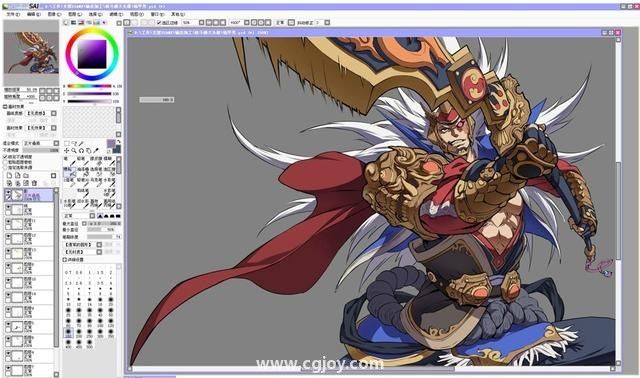The width and height of the screenshot is (640, 378).
Task: Toggle the swatches panel icon
Action: [x=96, y=22]
